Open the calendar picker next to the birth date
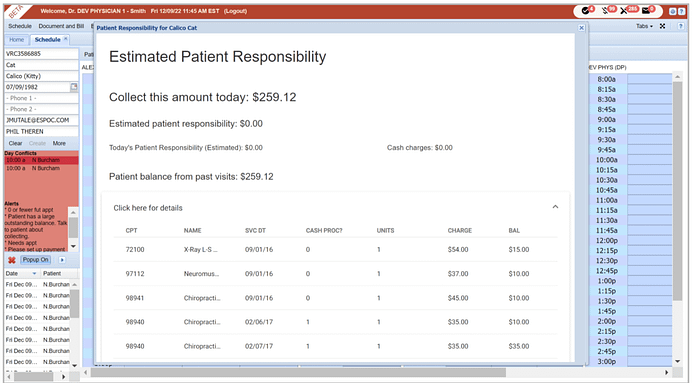The width and height of the screenshot is (694, 383). (x=74, y=87)
